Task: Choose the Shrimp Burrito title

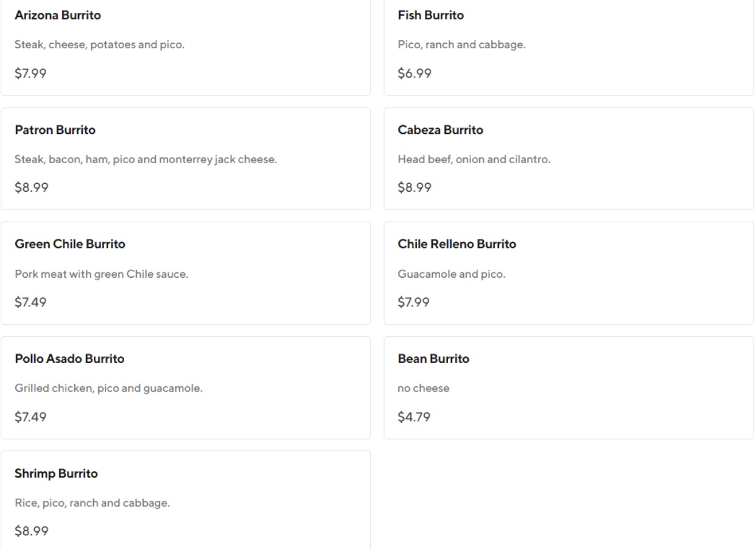Action: click(56, 473)
